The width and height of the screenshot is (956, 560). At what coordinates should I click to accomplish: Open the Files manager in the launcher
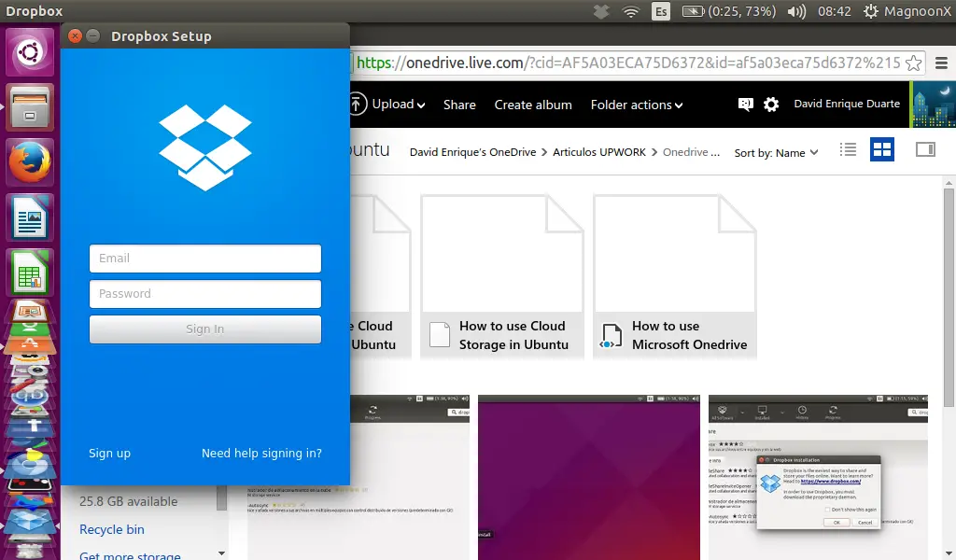pyautogui.click(x=30, y=108)
